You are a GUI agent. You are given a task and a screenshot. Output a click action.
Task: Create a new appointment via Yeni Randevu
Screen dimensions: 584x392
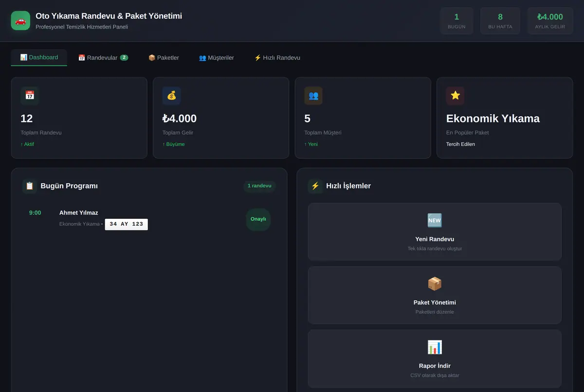click(435, 232)
